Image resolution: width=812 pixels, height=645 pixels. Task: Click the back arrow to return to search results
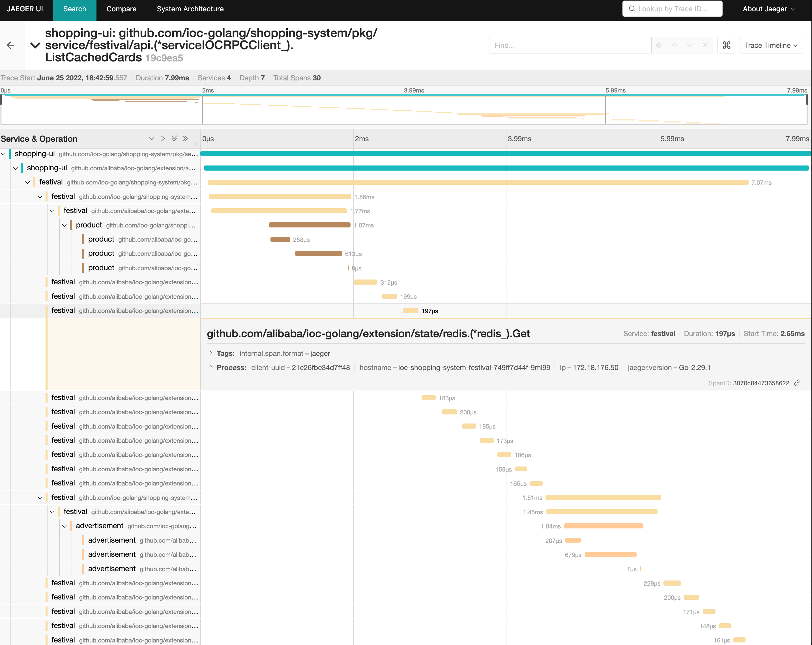pos(10,45)
